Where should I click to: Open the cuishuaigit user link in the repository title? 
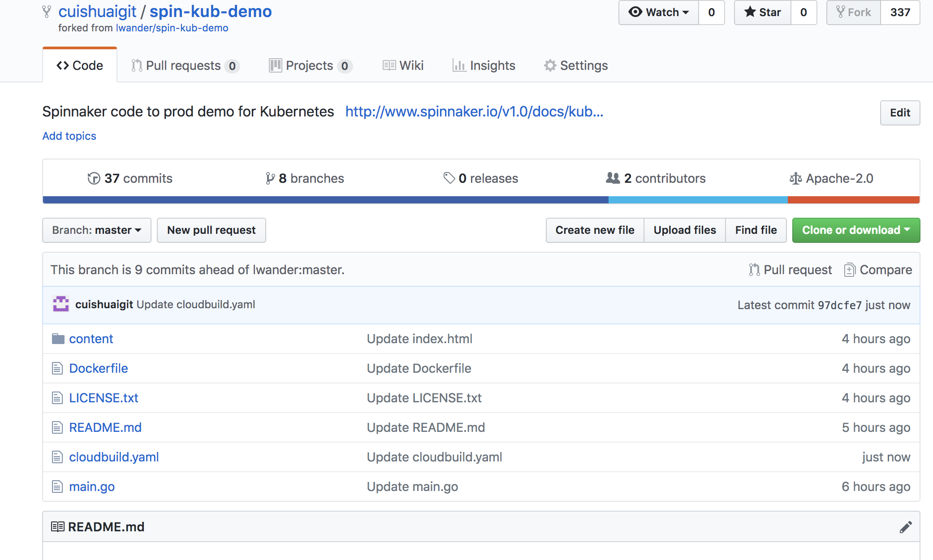97,12
